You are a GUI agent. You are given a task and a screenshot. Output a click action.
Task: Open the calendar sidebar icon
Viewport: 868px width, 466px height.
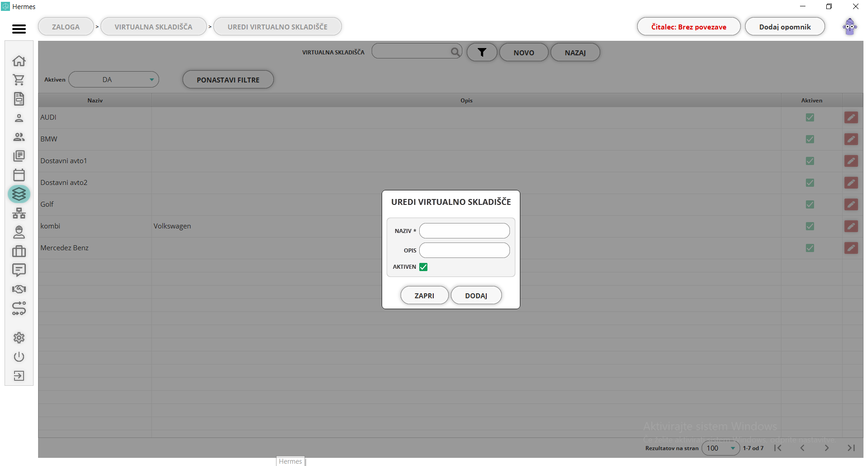(x=19, y=175)
